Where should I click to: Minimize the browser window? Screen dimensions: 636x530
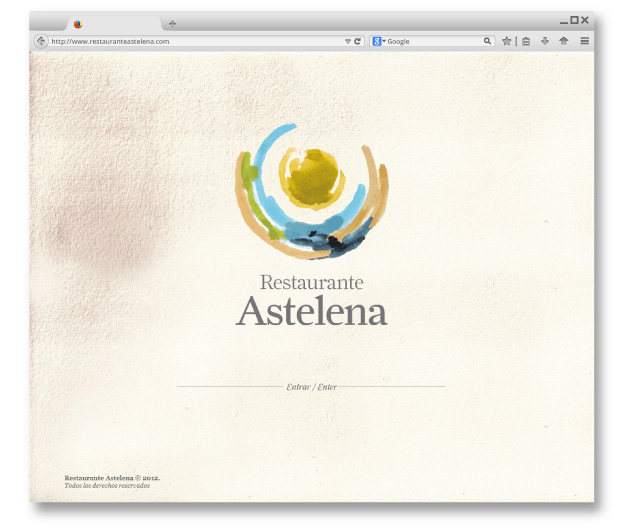(564, 22)
